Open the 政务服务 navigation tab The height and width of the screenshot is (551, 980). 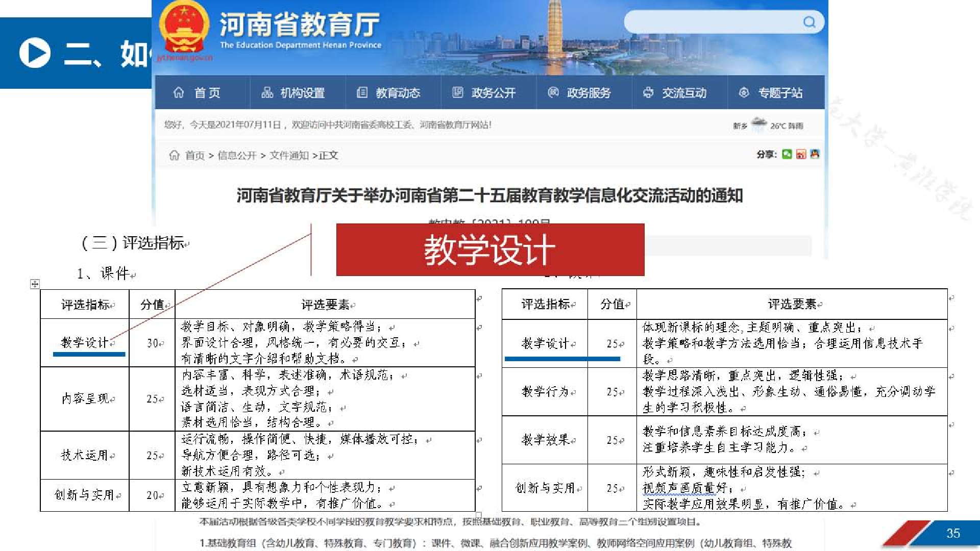click(584, 92)
